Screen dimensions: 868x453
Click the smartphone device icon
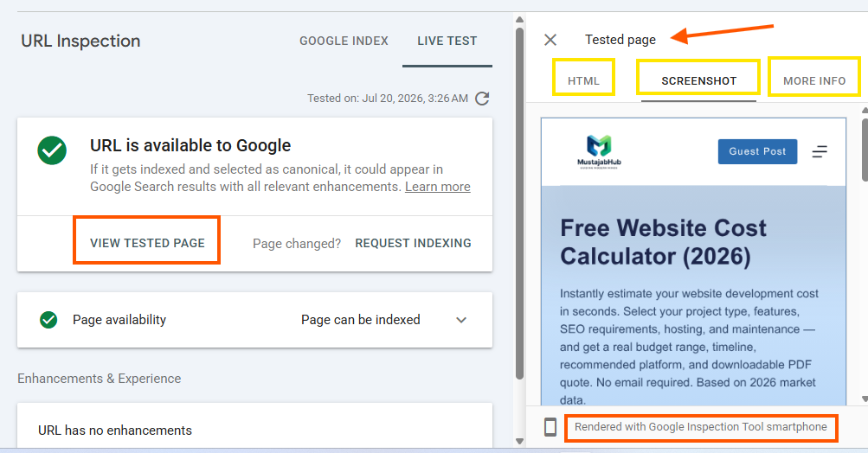point(550,427)
